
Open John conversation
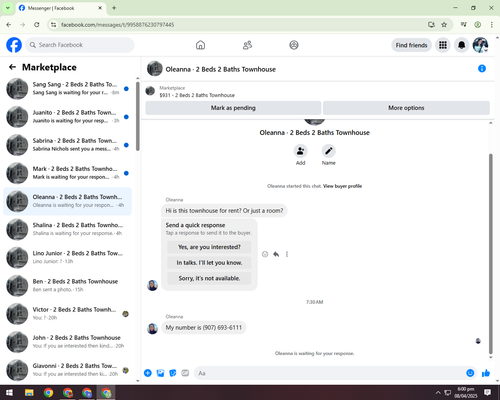[67, 342]
